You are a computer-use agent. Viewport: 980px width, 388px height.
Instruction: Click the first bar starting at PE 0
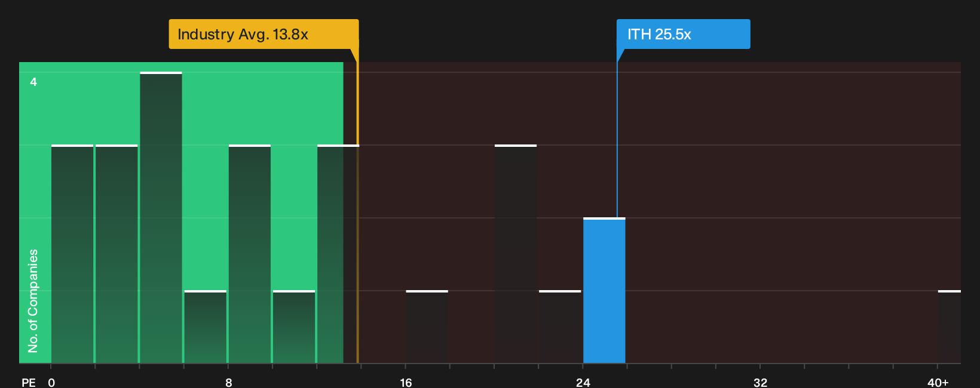pos(72,254)
